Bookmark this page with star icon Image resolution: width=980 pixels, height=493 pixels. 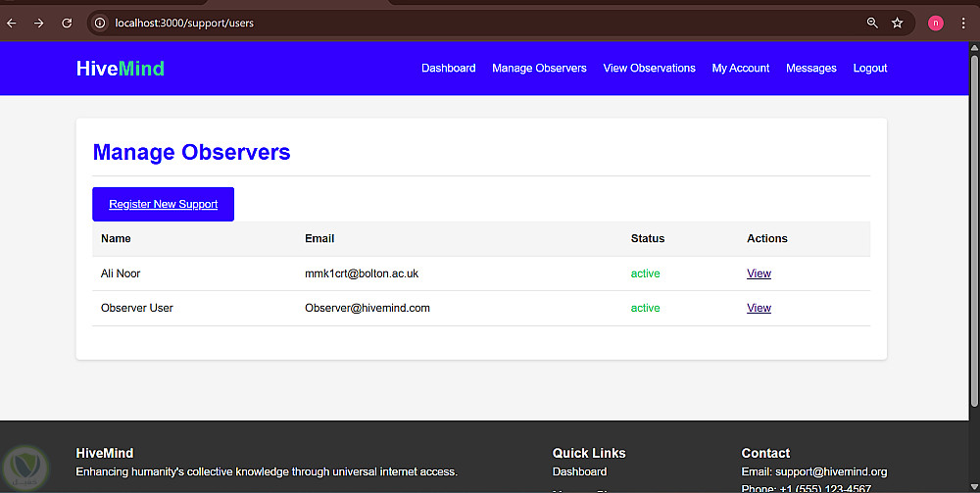[898, 24]
